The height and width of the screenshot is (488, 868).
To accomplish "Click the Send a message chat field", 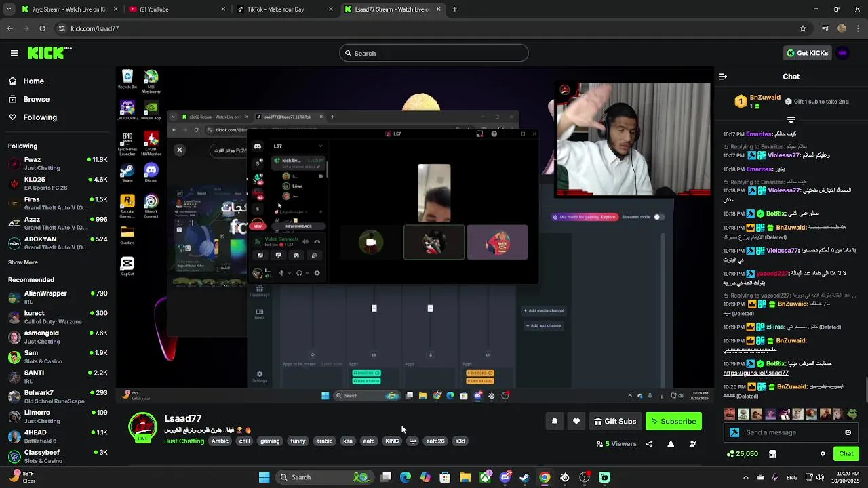I will (791, 432).
